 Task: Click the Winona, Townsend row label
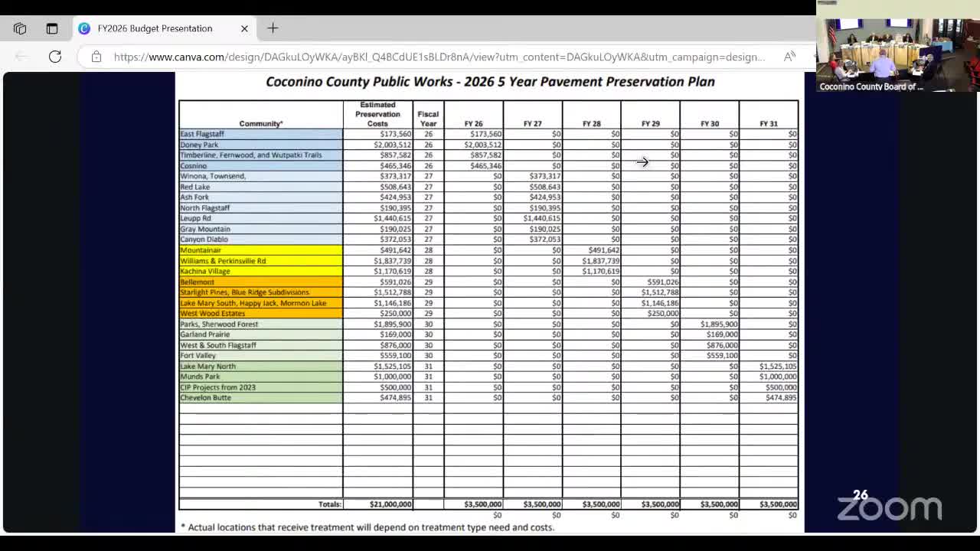pos(213,176)
